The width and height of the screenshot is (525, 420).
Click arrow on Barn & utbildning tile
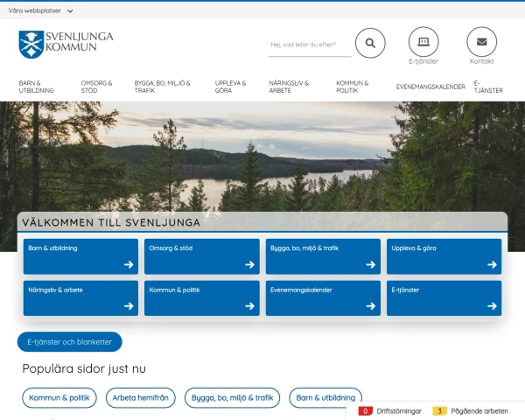[129, 264]
